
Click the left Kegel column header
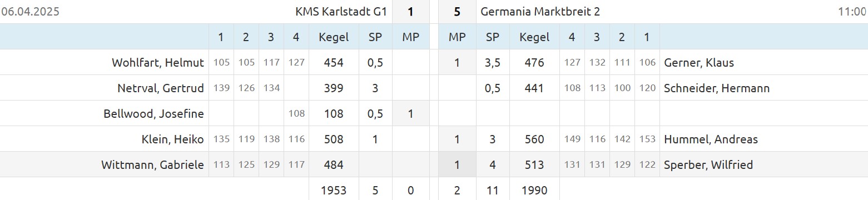tap(334, 37)
